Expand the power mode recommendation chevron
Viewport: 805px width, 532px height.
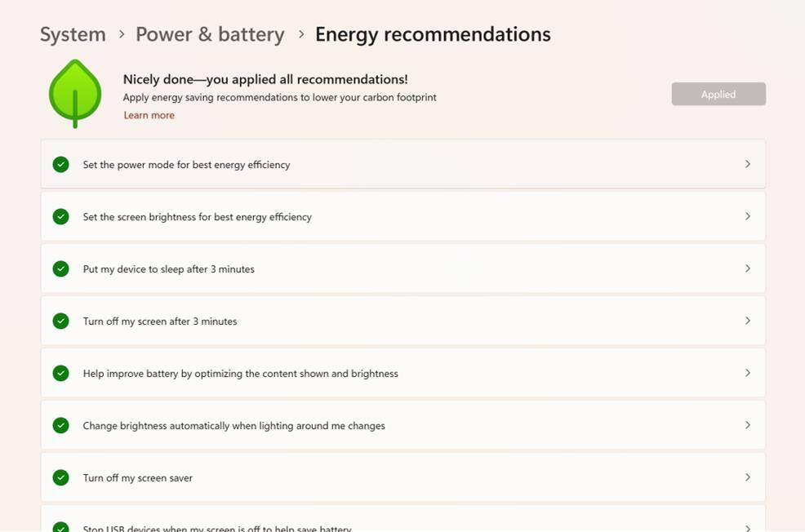(747, 164)
